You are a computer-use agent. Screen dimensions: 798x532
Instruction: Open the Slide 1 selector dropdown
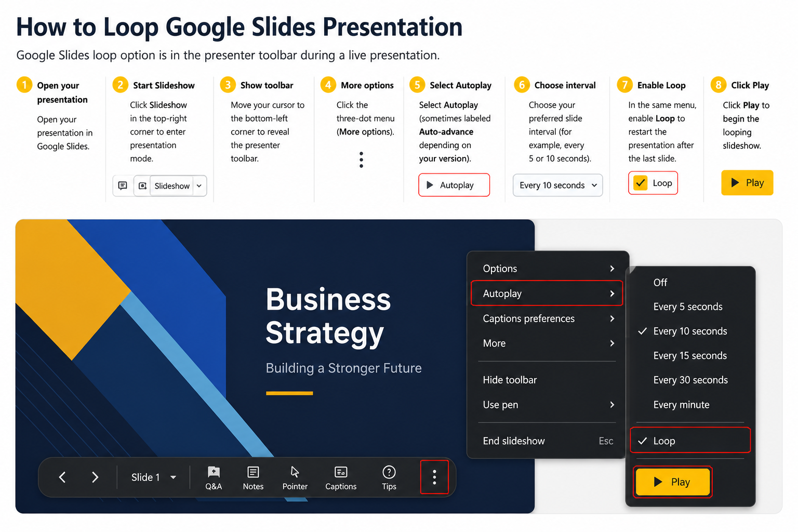click(154, 477)
